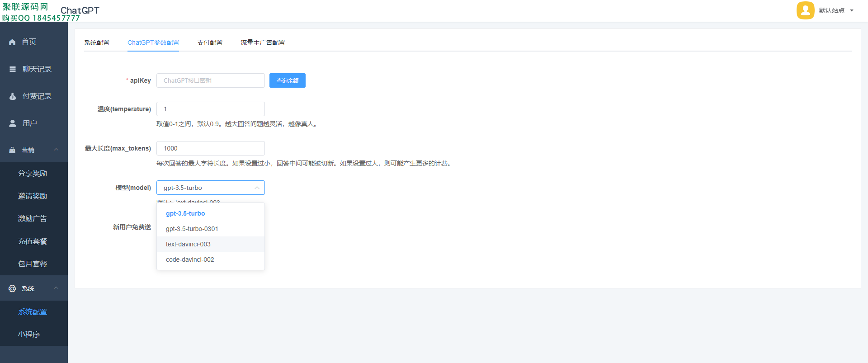Select gpt-3.5-turbo option in model list
This screenshot has height=363, width=868.
point(211,213)
